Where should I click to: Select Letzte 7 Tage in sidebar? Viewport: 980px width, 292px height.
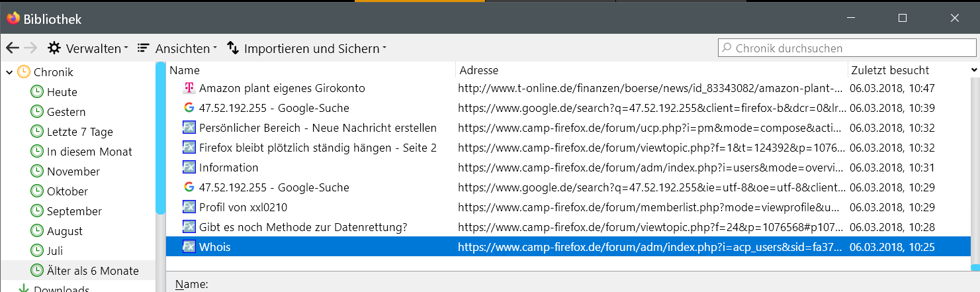[x=79, y=132]
